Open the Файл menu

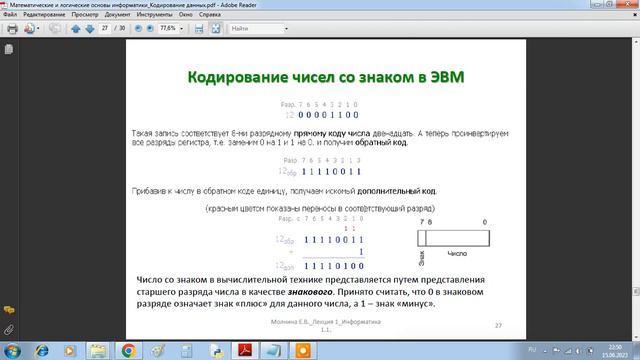click(x=10, y=14)
